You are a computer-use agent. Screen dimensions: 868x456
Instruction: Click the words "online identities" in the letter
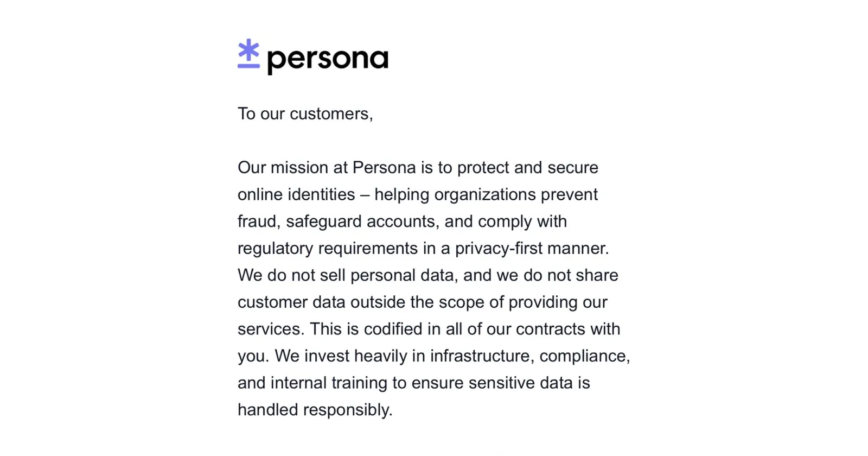[x=296, y=194]
